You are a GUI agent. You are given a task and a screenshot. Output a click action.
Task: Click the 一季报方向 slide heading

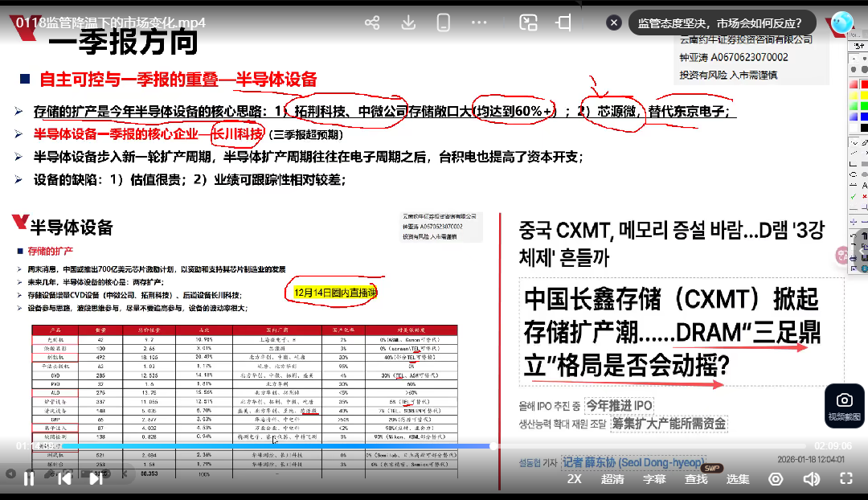click(123, 43)
